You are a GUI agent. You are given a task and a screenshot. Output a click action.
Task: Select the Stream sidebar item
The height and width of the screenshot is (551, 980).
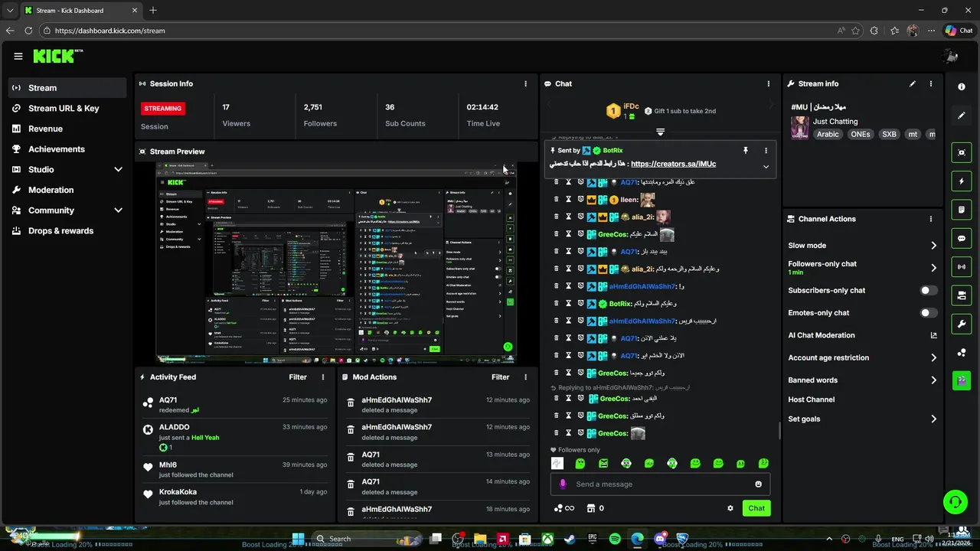coord(67,88)
